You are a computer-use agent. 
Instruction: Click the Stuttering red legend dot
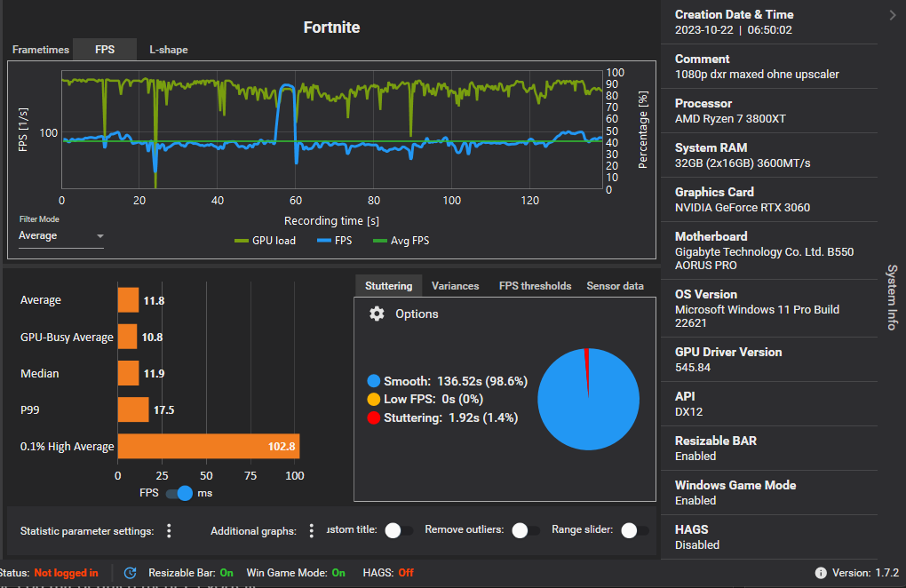(374, 417)
